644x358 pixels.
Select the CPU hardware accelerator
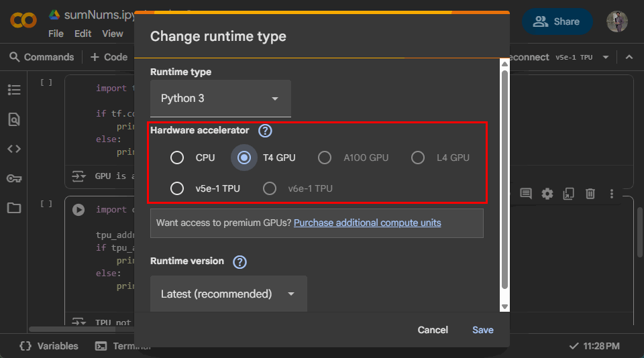click(x=177, y=158)
